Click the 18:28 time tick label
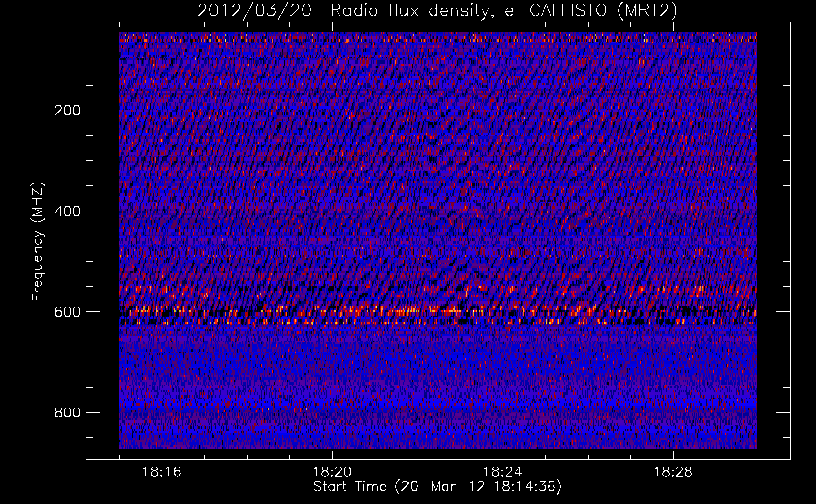 [x=673, y=472]
